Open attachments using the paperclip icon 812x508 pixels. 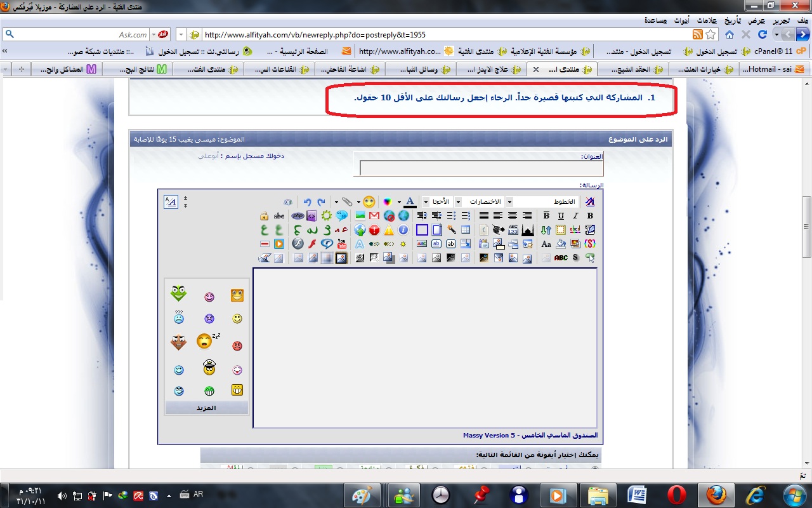click(346, 202)
